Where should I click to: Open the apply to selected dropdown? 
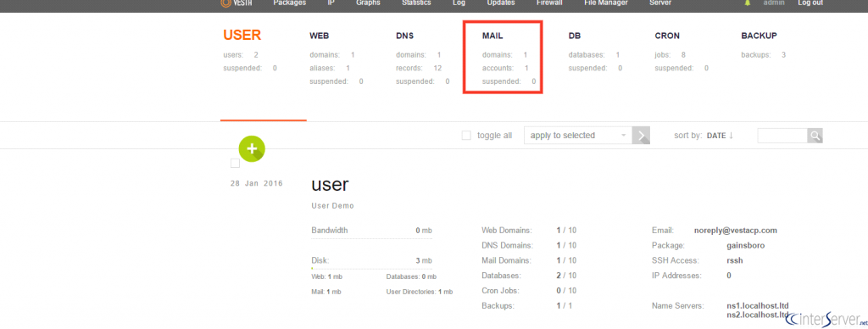pyautogui.click(x=578, y=136)
